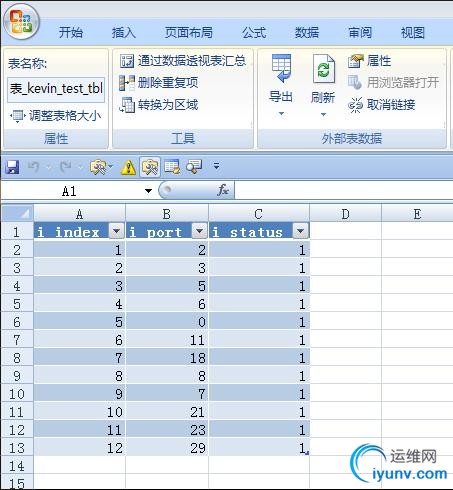453x490 pixels.
Task: Click the magnifier preview icon in quick toolbar
Action: [194, 167]
